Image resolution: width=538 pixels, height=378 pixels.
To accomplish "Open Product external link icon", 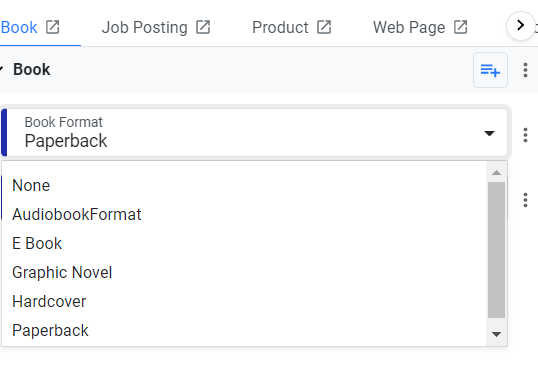I will point(324,27).
